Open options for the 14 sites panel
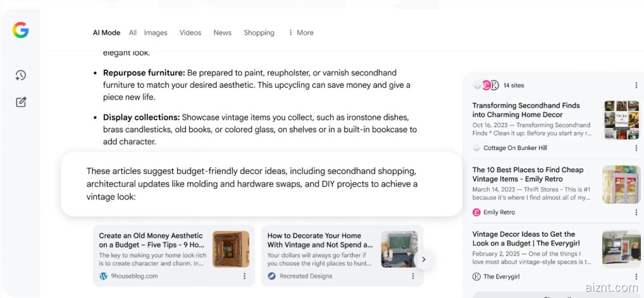The width and height of the screenshot is (644, 298). (636, 85)
